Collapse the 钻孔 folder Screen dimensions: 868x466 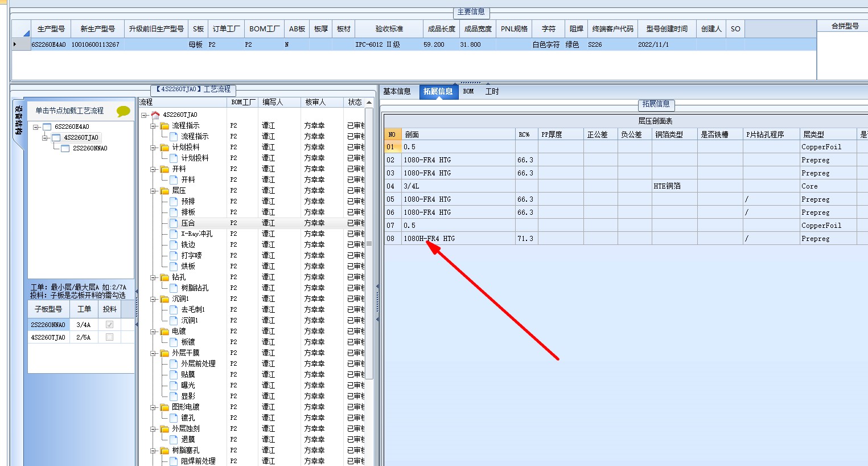[x=154, y=277]
